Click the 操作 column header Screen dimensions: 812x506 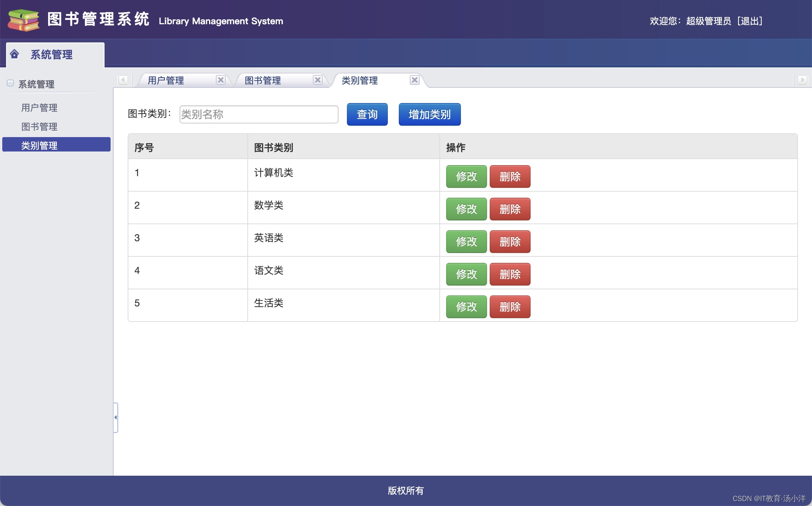click(618, 147)
